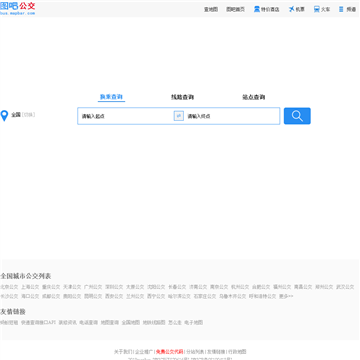
Task: Open 上海公交 link
Action: (x=30, y=287)
